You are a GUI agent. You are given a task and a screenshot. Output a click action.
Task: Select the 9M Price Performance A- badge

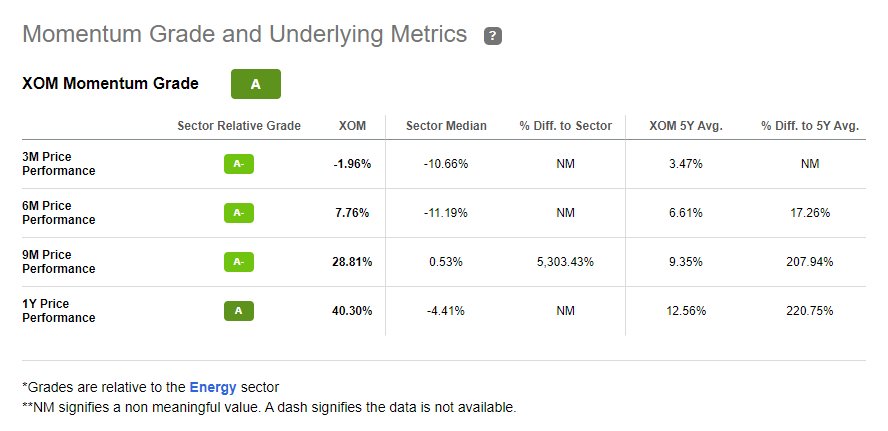click(238, 262)
